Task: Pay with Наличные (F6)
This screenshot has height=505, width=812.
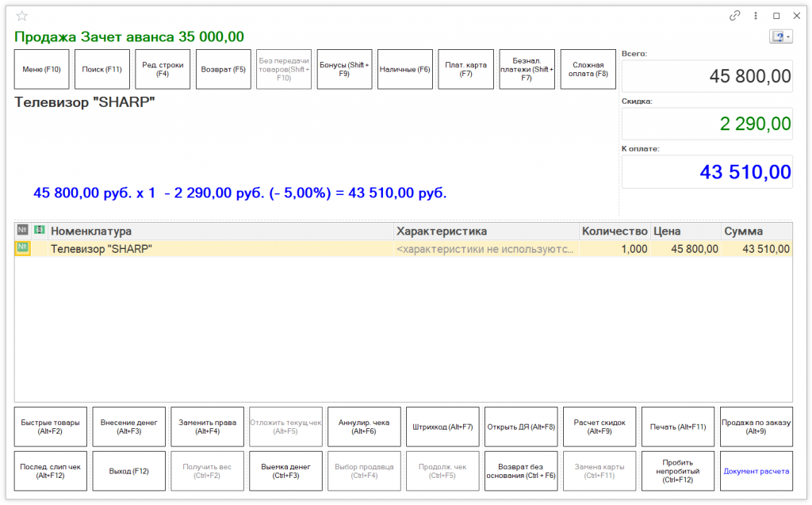Action: coord(404,70)
